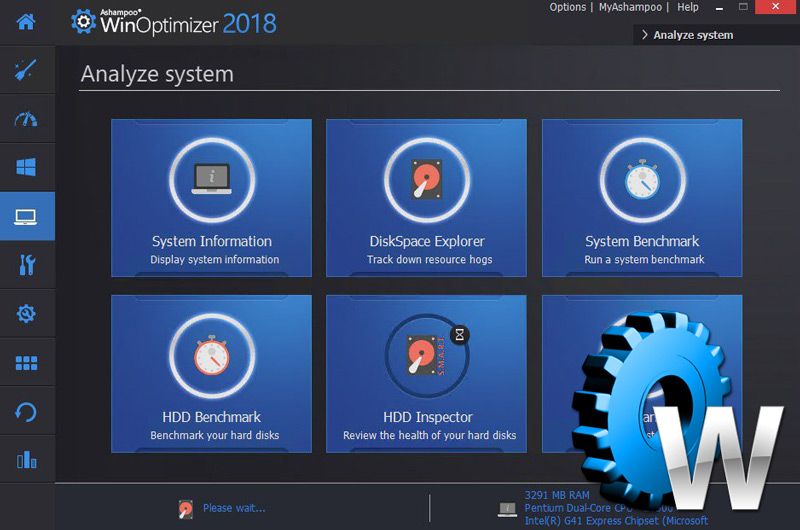800x530 pixels.
Task: Click the 'System Information' tile title
Action: 212,241
